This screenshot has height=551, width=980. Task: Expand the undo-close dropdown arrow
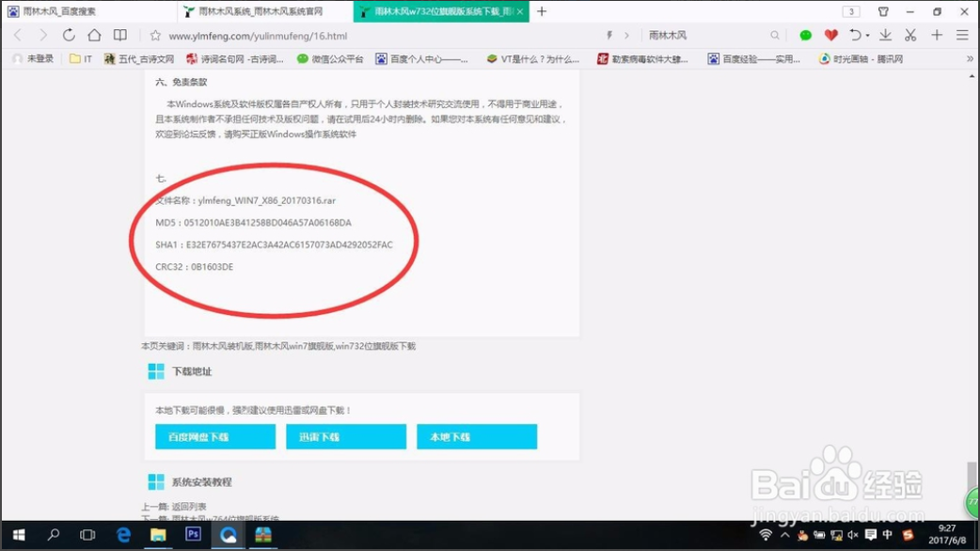867,37
